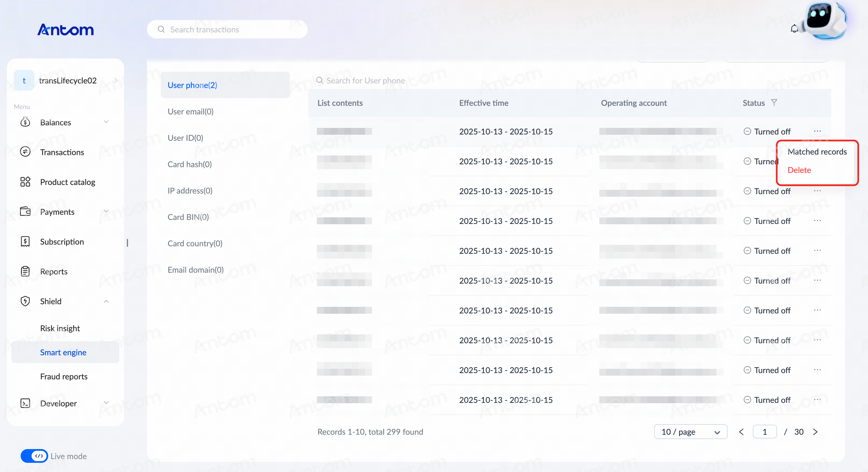Collapse the Shield menu chevron
The image size is (868, 472).
click(x=106, y=301)
